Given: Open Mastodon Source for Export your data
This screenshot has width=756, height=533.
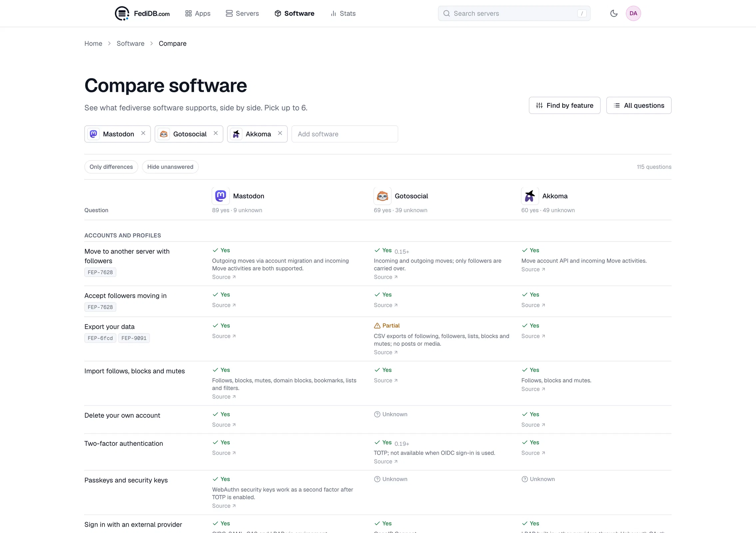Looking at the screenshot, I should tap(224, 336).
